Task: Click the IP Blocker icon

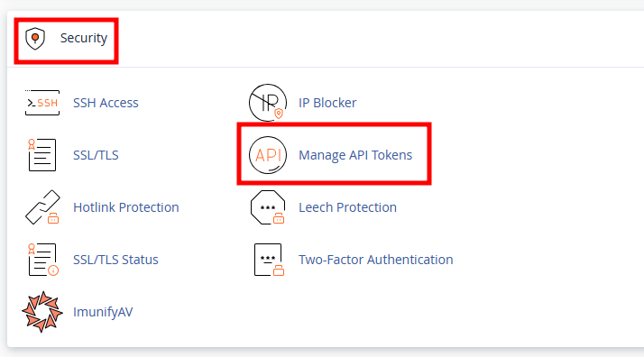Action: (x=268, y=103)
